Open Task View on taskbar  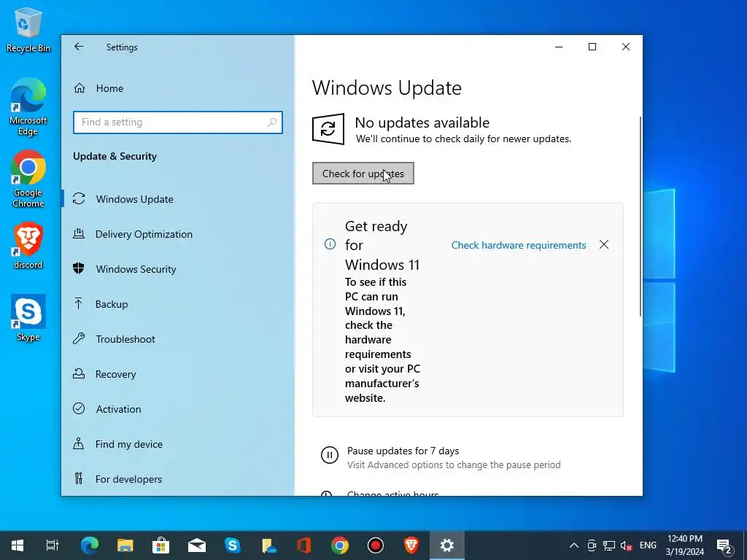coord(53,545)
